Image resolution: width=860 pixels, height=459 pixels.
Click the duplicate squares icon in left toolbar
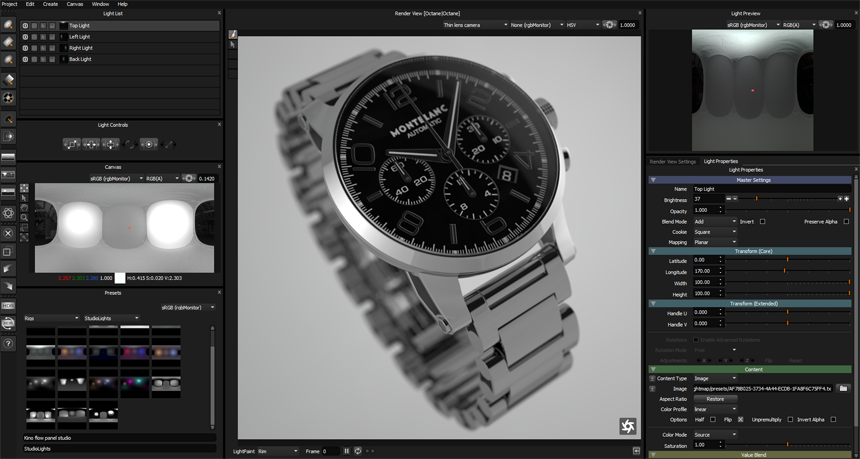click(x=8, y=252)
